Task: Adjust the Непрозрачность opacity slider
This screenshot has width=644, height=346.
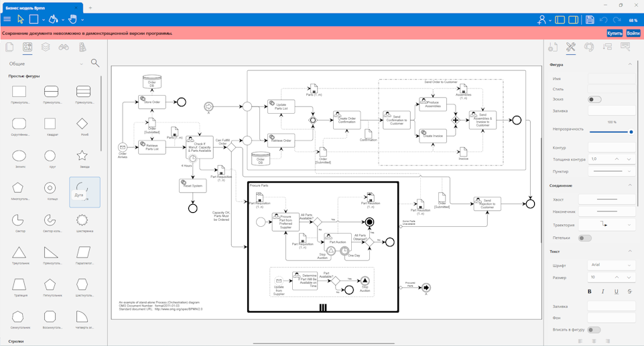Action: coord(611,132)
